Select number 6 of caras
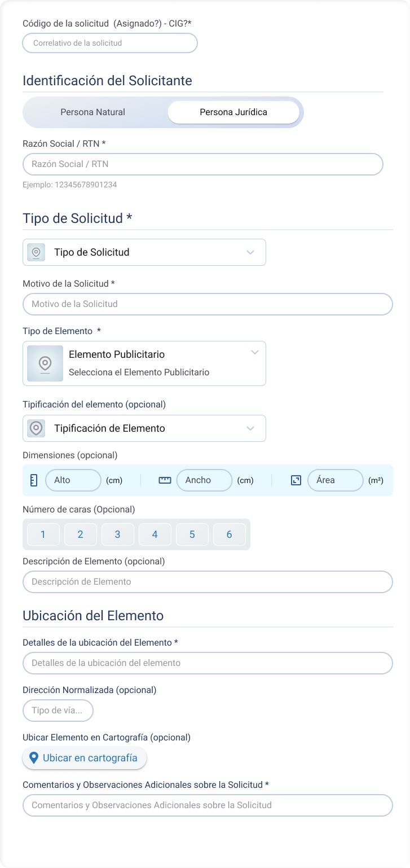The height and width of the screenshot is (868, 410). [229, 534]
